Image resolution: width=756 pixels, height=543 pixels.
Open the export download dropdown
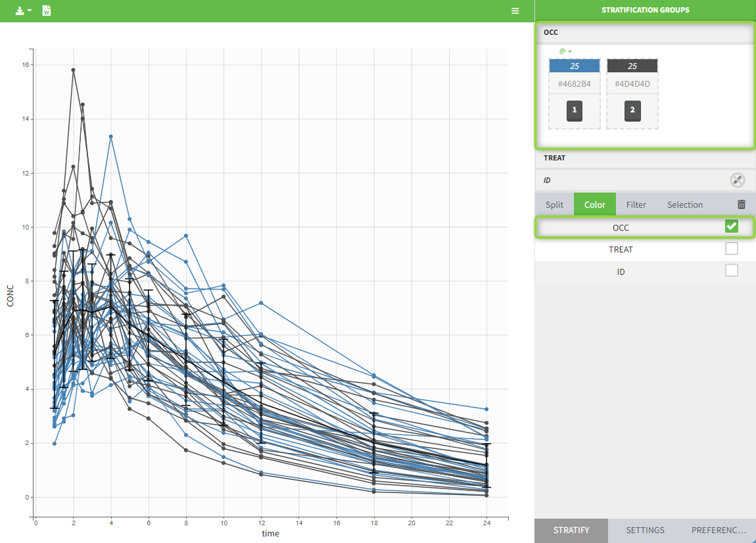(24, 11)
